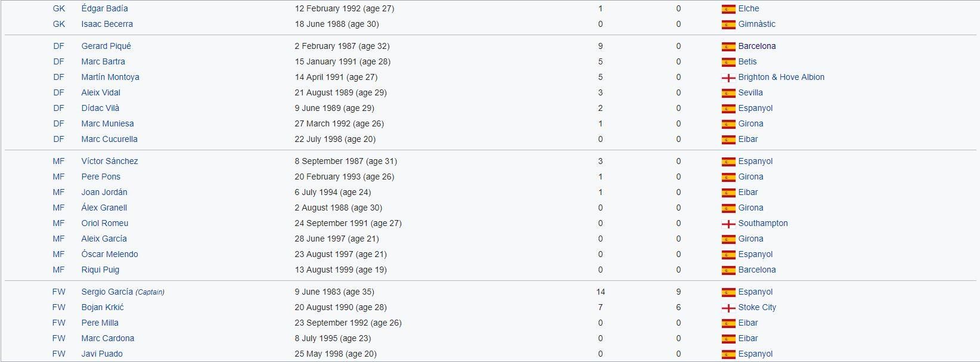Screen dimensions: 980x362
Task: Click the GK position link beside Édgar Badía
Action: (x=59, y=8)
